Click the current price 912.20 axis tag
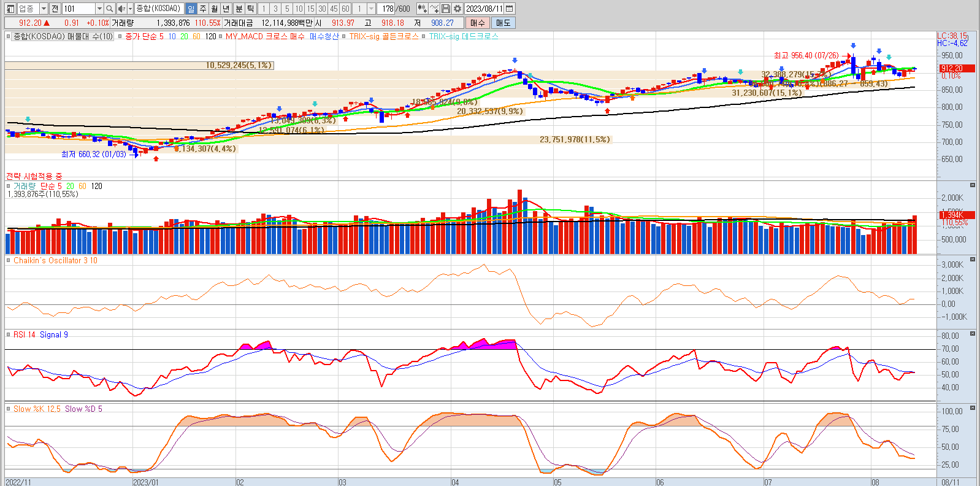This screenshot has width=980, height=486. 957,68
